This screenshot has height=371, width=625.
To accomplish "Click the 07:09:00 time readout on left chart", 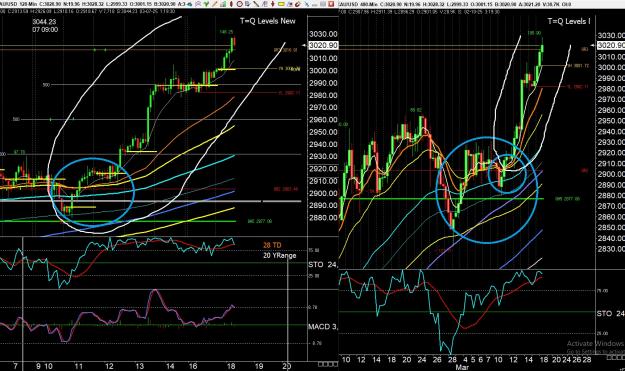I will coord(45,29).
